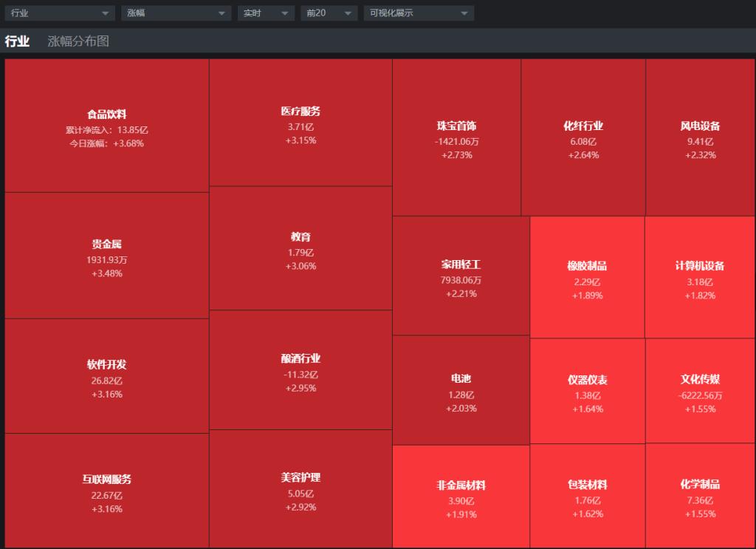This screenshot has height=549, width=756.
Task: Select the 互联网服务 sector tile
Action: (107, 491)
